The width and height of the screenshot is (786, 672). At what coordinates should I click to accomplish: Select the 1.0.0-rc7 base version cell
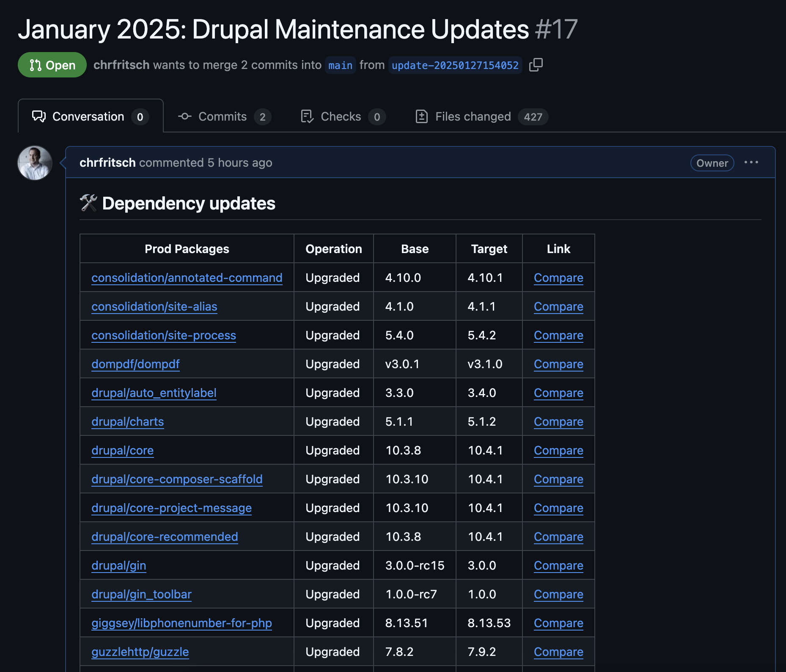coord(415,594)
